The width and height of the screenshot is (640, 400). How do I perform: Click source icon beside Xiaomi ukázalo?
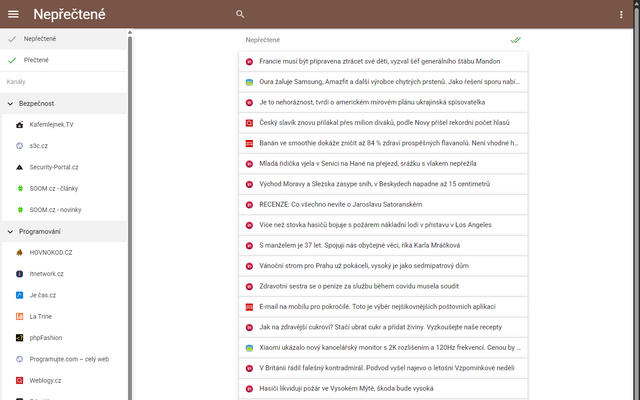point(249,348)
